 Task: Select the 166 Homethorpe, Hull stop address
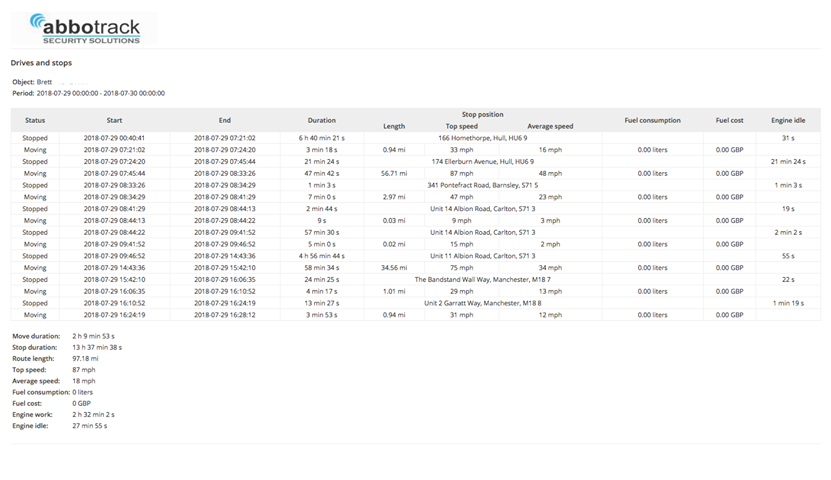(x=482, y=138)
